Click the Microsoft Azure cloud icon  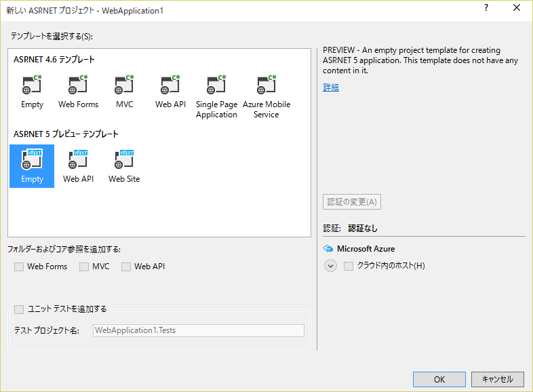pyautogui.click(x=328, y=248)
